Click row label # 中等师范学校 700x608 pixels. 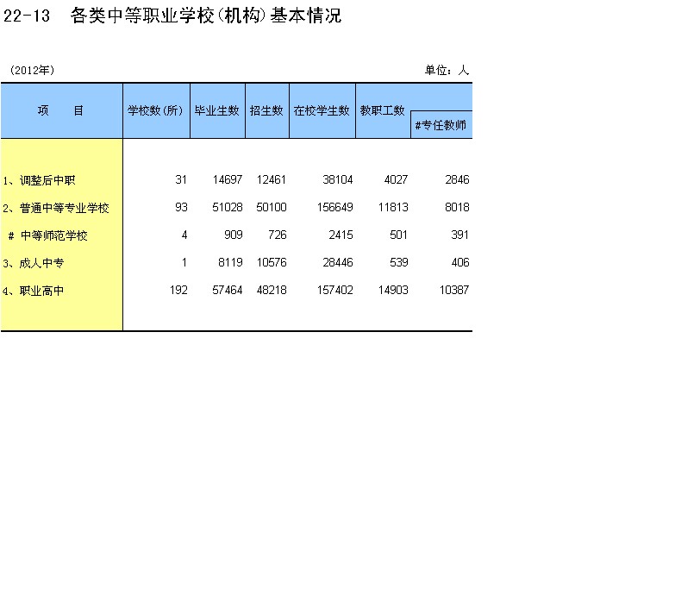[x=47, y=236]
